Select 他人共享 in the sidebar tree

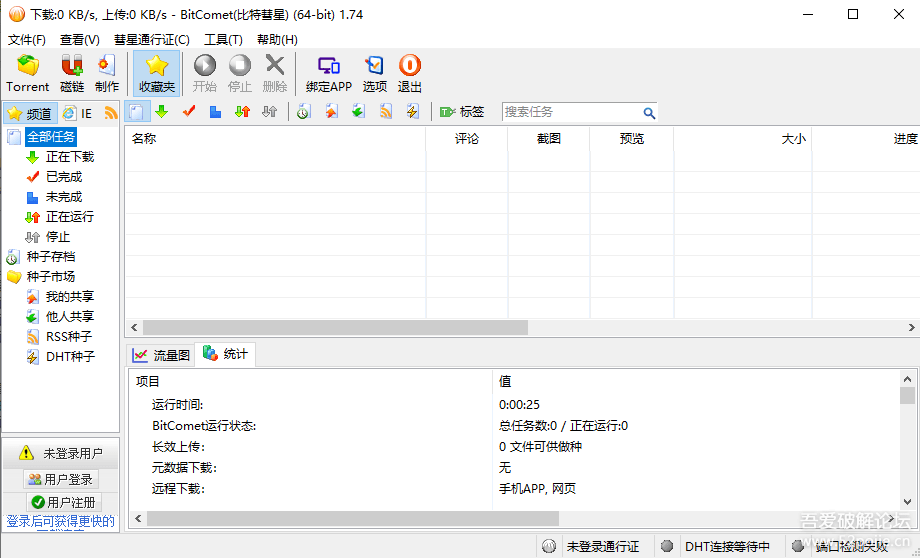coord(70,316)
